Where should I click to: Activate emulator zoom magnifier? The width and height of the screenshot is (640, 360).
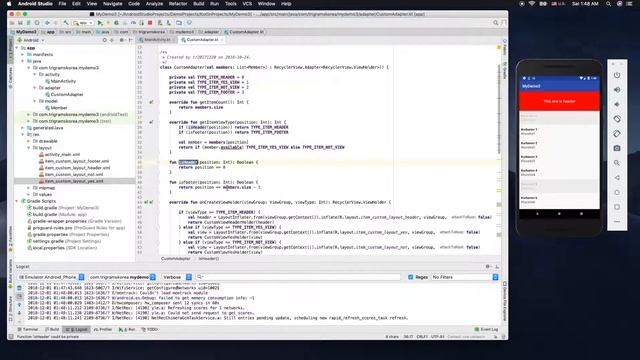tap(617, 163)
